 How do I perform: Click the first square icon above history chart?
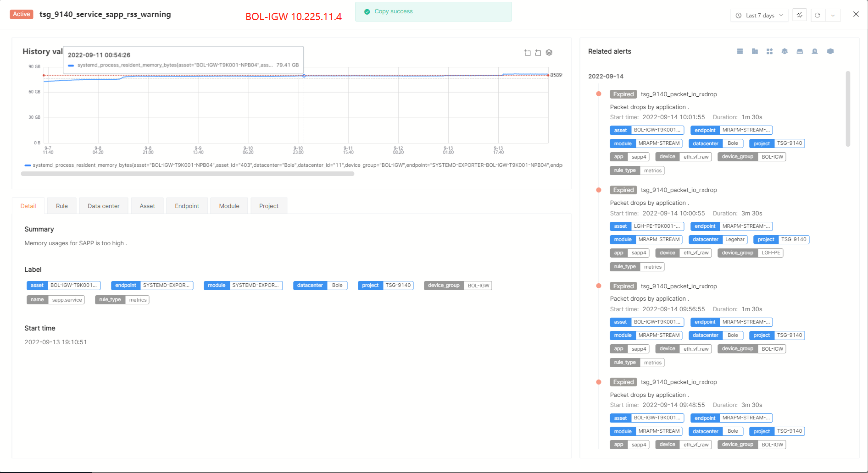[528, 53]
